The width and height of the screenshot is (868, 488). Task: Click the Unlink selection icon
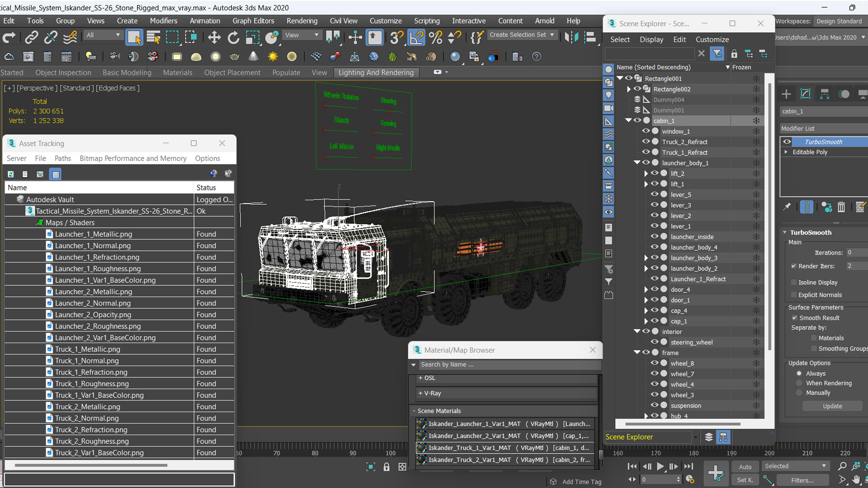(50, 38)
